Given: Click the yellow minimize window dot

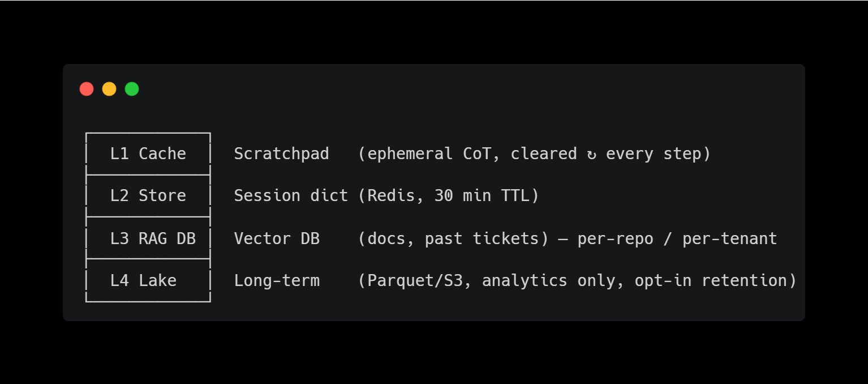Looking at the screenshot, I should click(x=109, y=89).
